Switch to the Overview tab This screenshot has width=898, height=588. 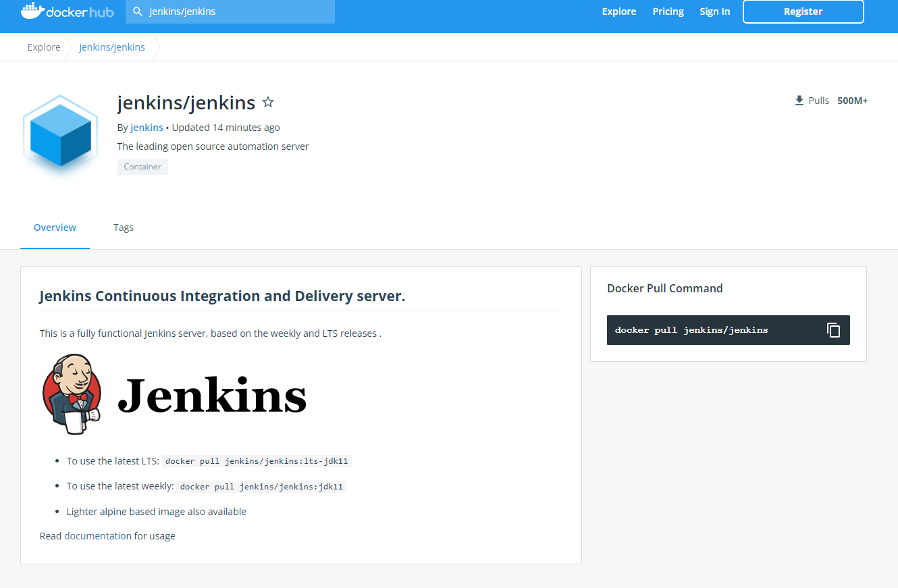(x=55, y=228)
